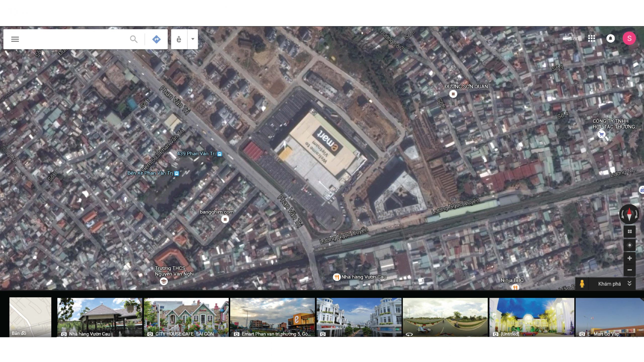Image resolution: width=644 pixels, height=362 pixels.
Task: Click in the maps search field
Action: point(75,39)
